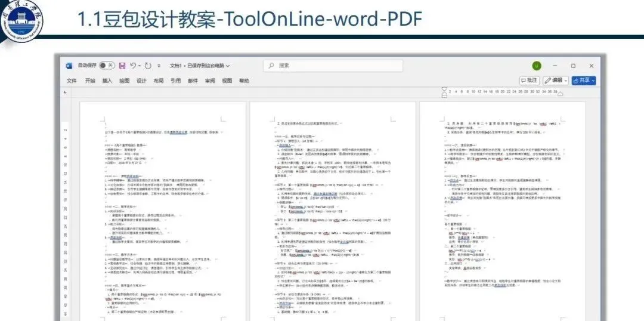Screen dimensions: 644x321
Task: Maximize the Word window
Action: (573, 66)
